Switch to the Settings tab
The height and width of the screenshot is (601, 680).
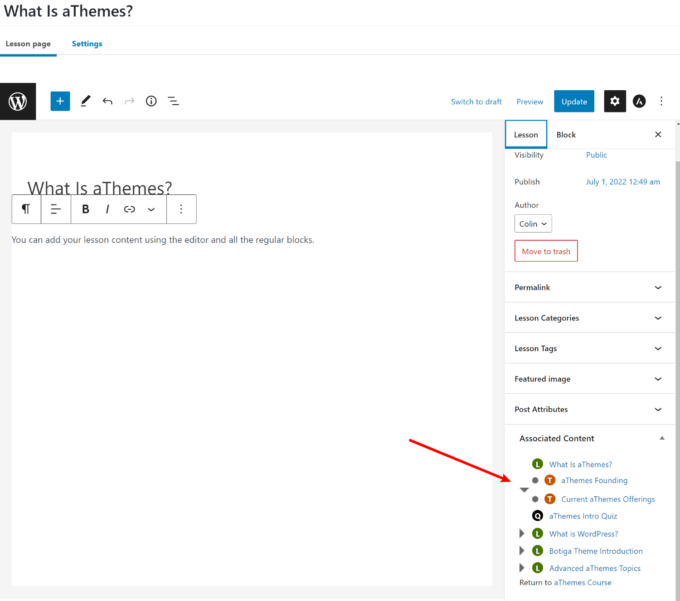point(87,44)
